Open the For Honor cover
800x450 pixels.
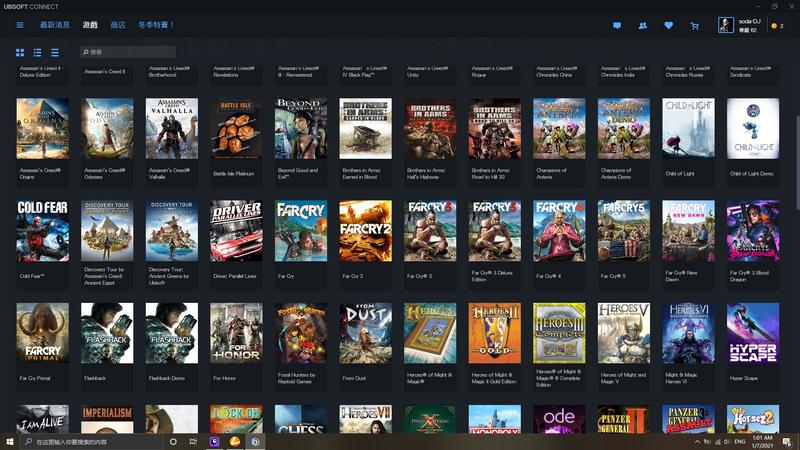point(236,333)
